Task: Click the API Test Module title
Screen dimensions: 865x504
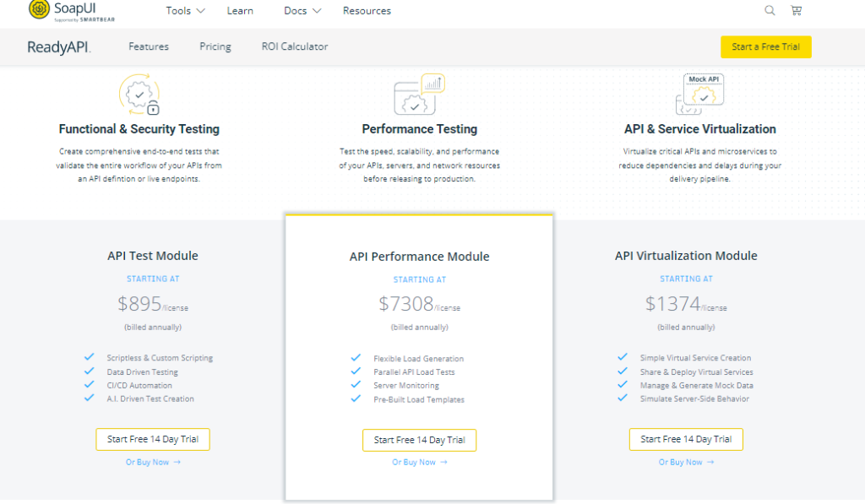Action: pos(153,256)
